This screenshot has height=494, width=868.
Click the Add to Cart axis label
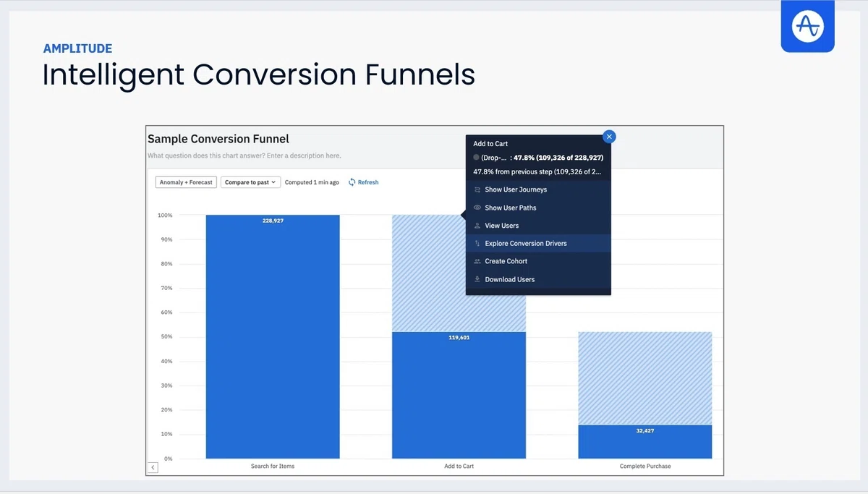point(459,467)
